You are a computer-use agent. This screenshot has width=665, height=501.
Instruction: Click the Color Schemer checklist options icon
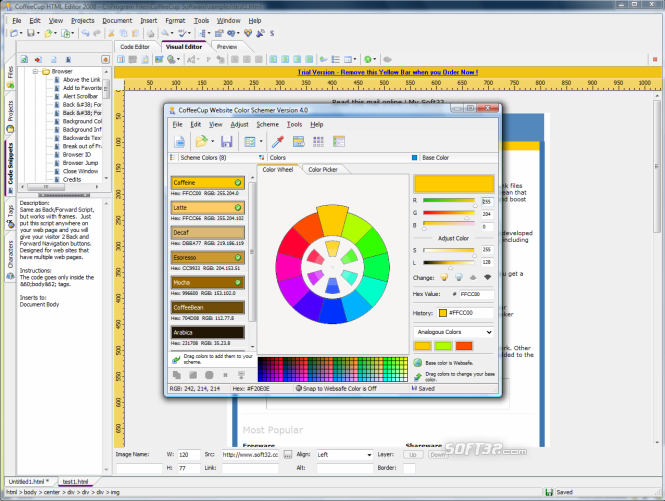[x=250, y=141]
